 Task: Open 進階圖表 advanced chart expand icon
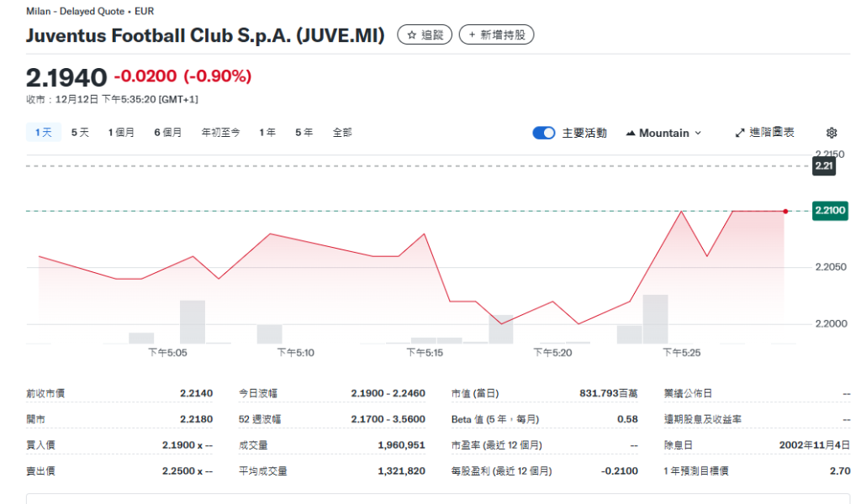pyautogui.click(x=740, y=133)
